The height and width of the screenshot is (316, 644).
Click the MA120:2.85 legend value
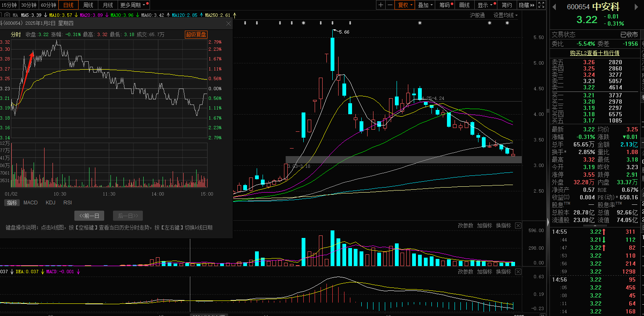pyautogui.click(x=184, y=15)
